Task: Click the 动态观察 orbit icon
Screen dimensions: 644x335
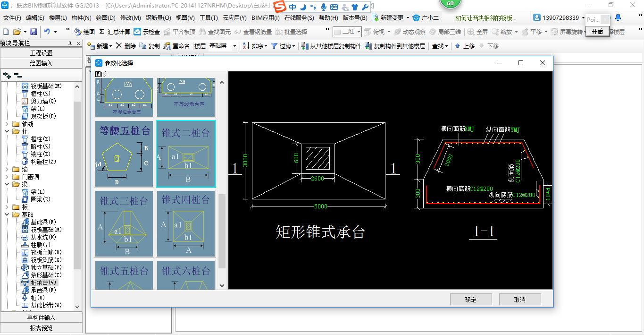Action: 397,32
